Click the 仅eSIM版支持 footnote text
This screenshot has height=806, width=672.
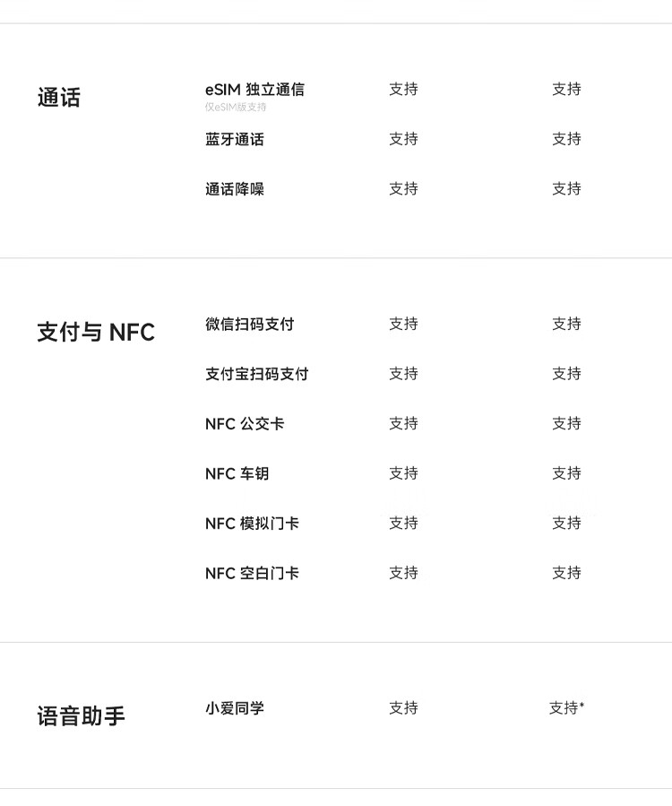point(235,108)
